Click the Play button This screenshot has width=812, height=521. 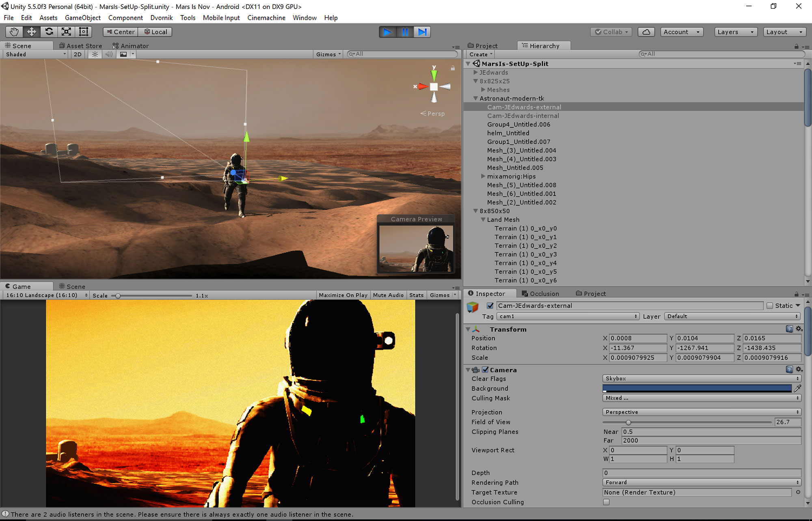[387, 32]
